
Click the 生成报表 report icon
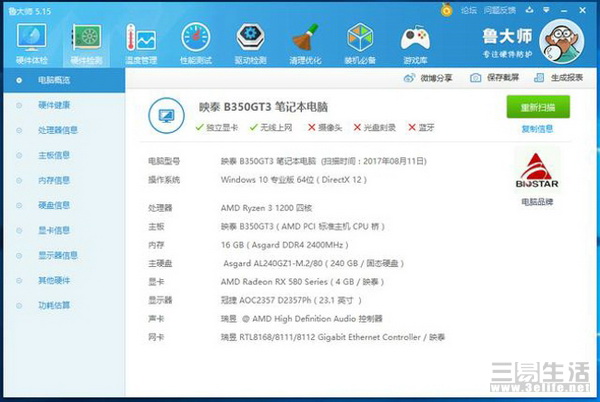point(539,78)
